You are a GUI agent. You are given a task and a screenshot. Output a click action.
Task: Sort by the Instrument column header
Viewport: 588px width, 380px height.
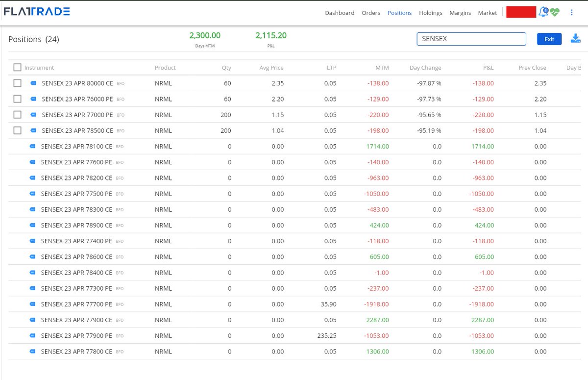(39, 68)
